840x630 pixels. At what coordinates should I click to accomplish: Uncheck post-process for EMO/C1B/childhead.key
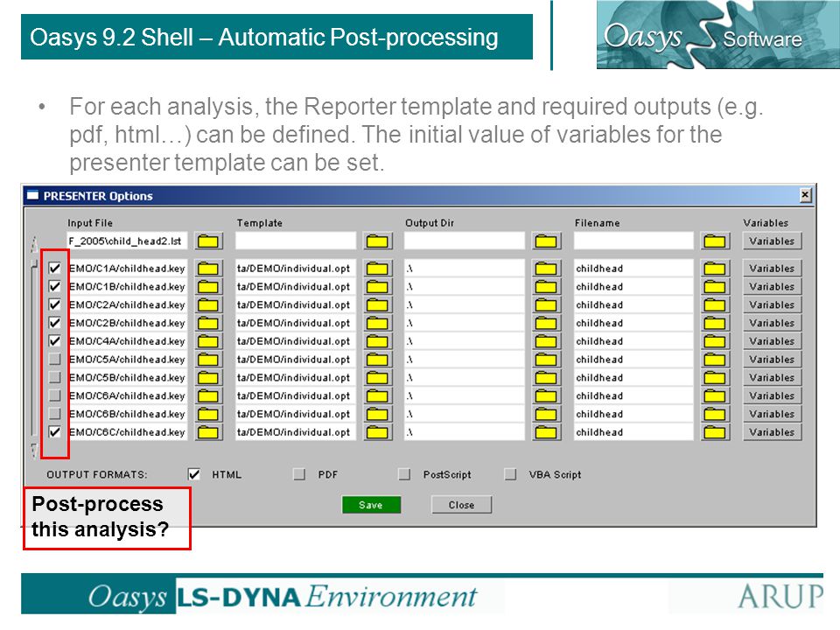point(54,286)
